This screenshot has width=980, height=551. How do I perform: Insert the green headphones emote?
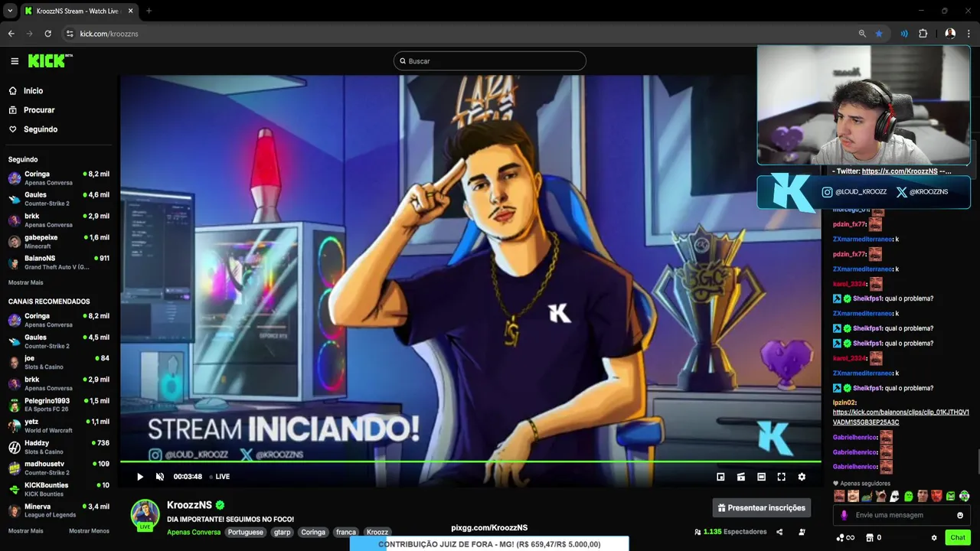(x=964, y=496)
